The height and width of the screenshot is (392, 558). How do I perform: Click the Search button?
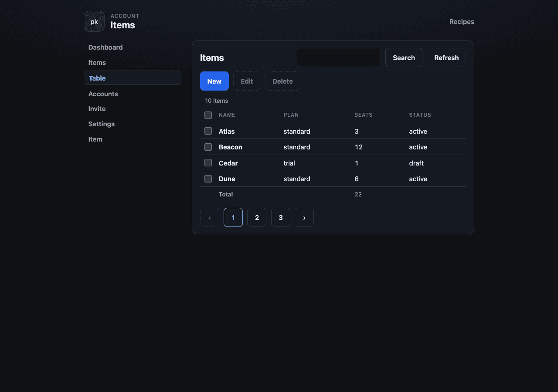404,57
